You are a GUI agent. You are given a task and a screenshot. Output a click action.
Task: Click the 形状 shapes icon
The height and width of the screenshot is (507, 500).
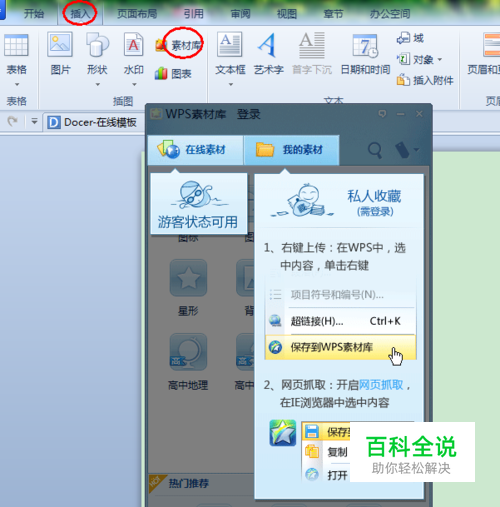[x=97, y=45]
